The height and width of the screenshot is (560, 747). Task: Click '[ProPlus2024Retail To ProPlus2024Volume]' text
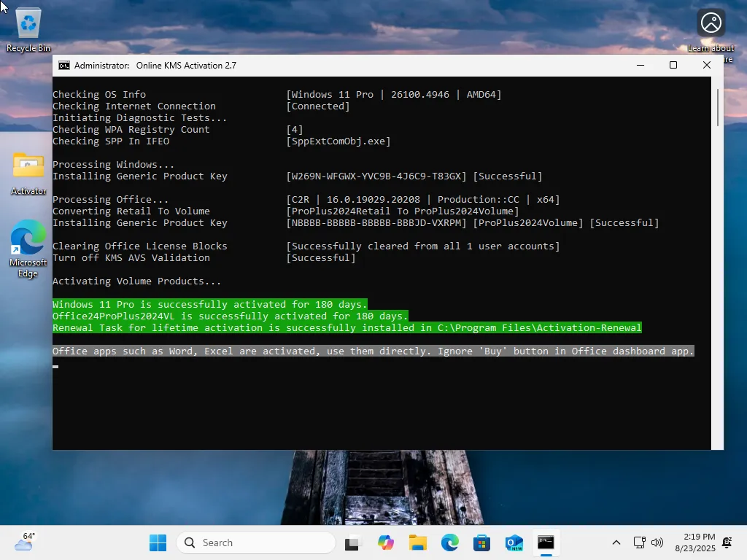point(403,211)
